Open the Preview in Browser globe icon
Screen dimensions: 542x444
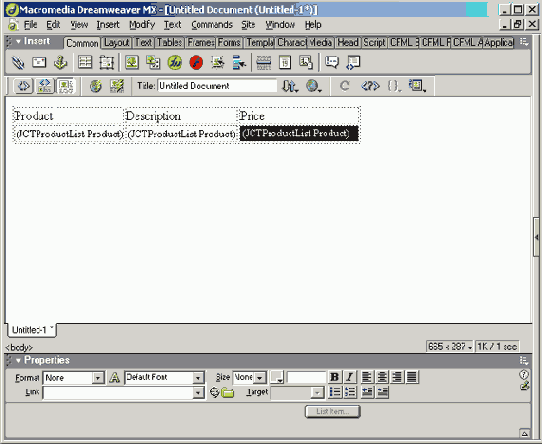313,85
